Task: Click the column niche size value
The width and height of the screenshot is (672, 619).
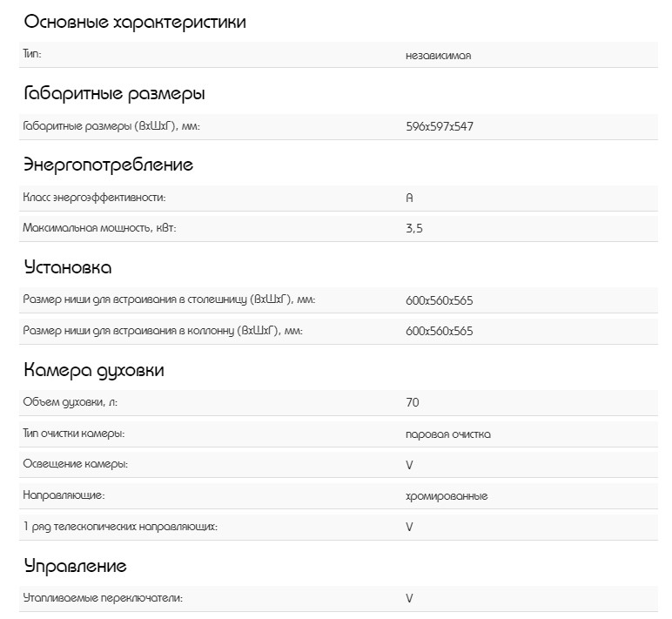Action: 440,332
